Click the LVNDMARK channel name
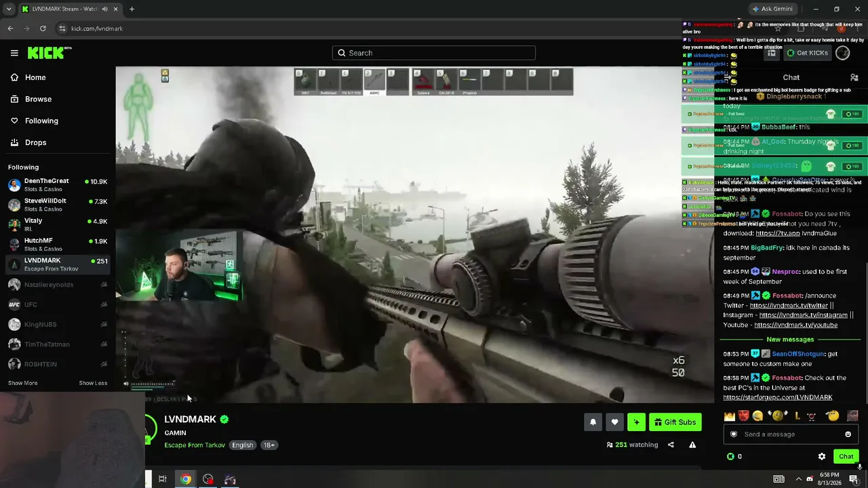 click(190, 419)
